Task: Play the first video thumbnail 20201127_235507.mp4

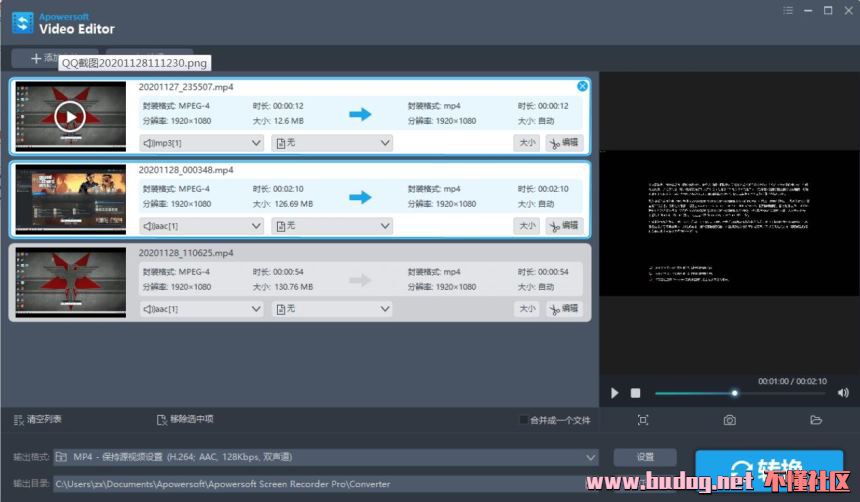Action: point(68,116)
